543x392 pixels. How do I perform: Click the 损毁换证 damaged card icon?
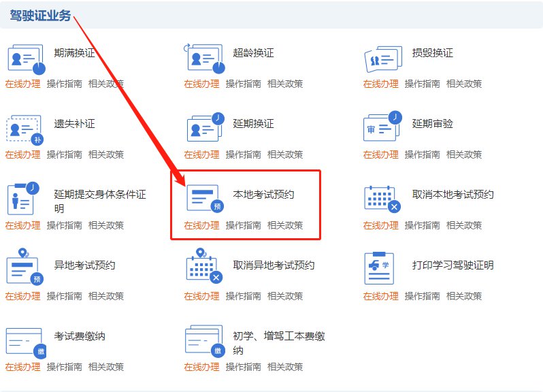point(383,59)
